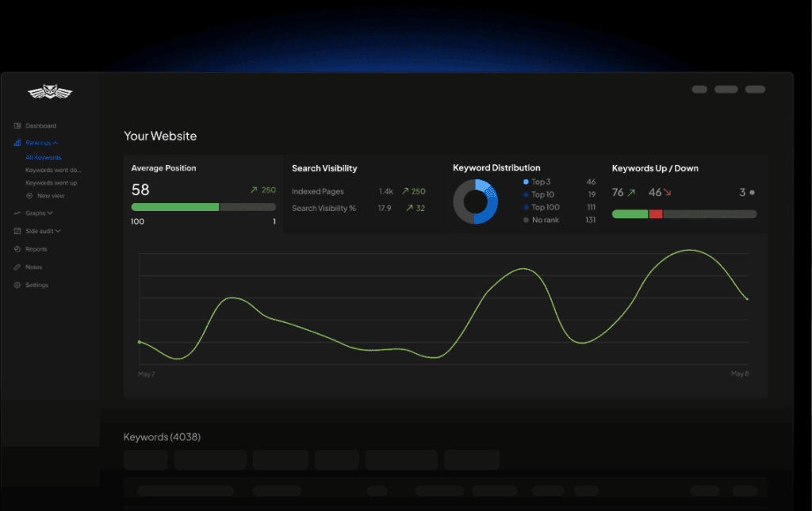Viewport: 812px width, 511px height.
Task: Expand the Graphs dropdown
Action: 48,213
